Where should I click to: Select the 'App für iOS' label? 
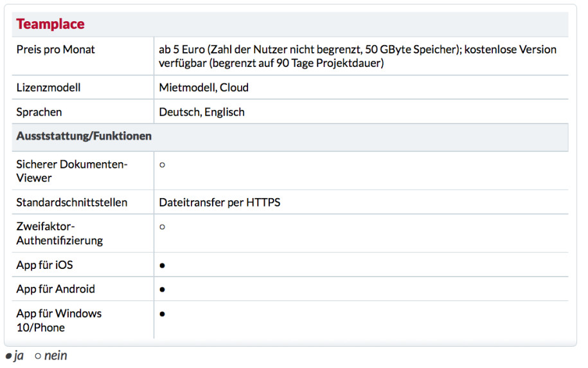tap(44, 265)
